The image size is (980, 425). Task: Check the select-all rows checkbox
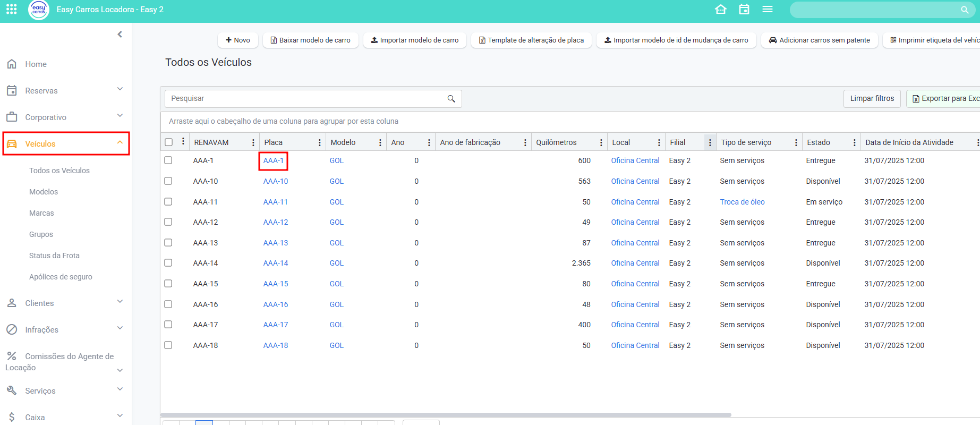169,142
